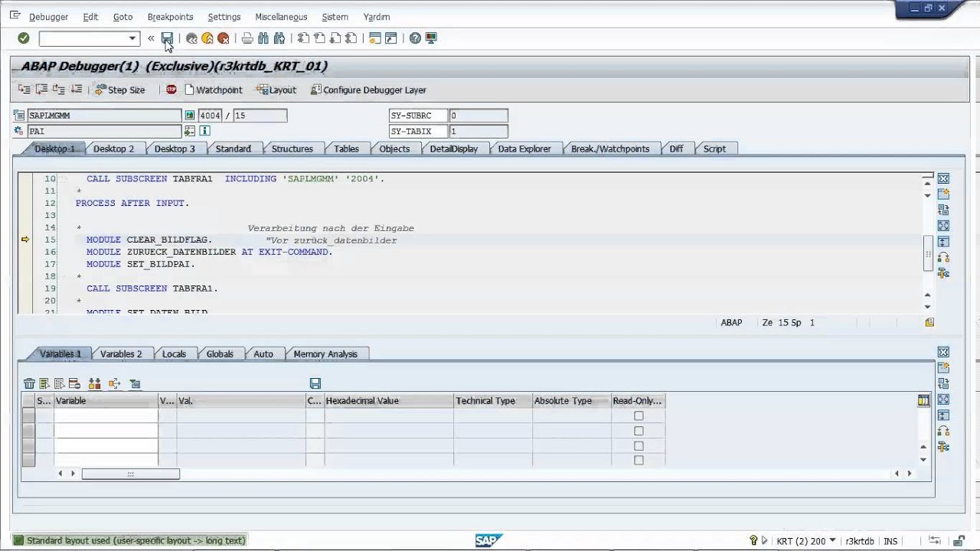The image size is (980, 551).
Task: Switch to the Data Explorer tab
Action: point(524,148)
